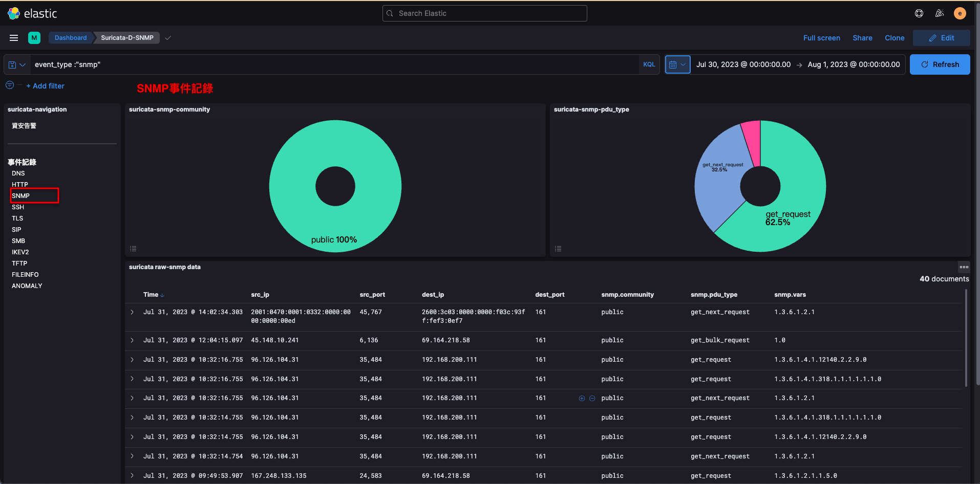This screenshot has width=980, height=484.
Task: Navigate to ANOMALY event records
Action: [27, 286]
